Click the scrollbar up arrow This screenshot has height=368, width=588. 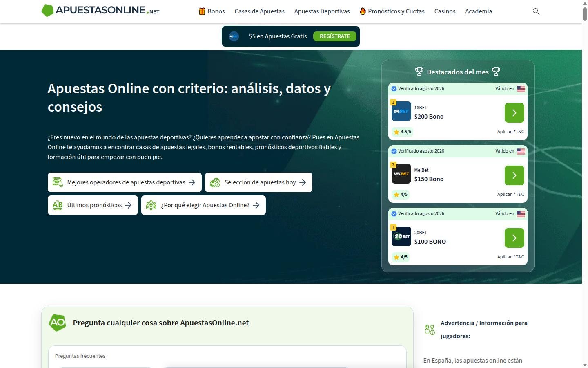585,3
